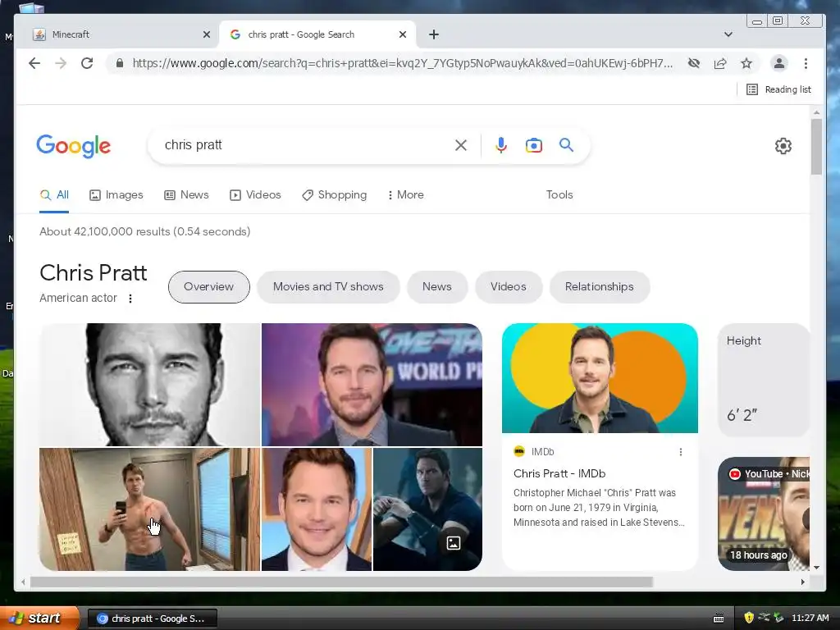Share this page via share icon
The width and height of the screenshot is (840, 630).
720,63
